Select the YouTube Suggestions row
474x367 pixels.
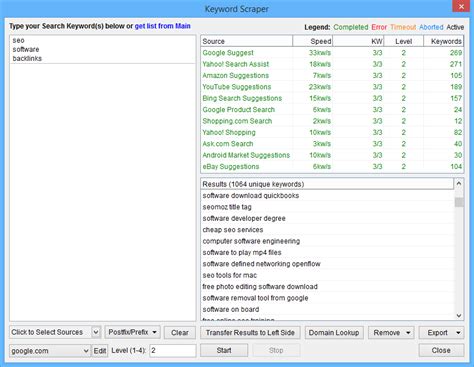coord(332,87)
